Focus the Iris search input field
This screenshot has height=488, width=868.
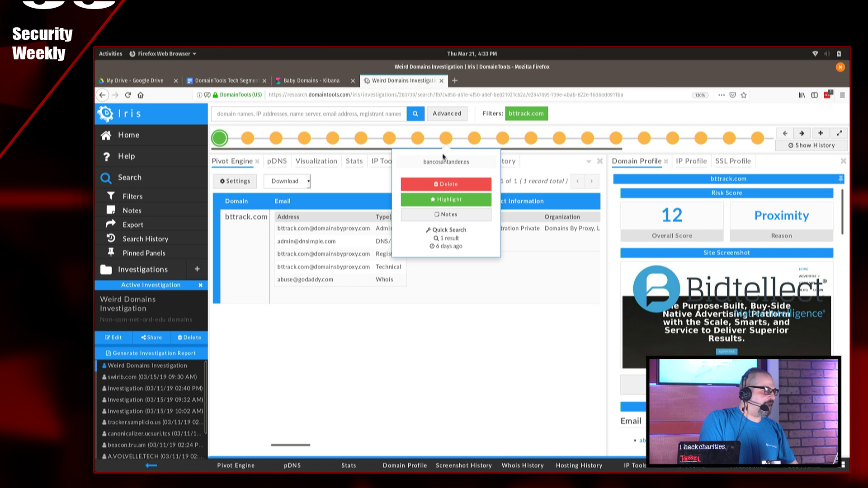click(309, 114)
